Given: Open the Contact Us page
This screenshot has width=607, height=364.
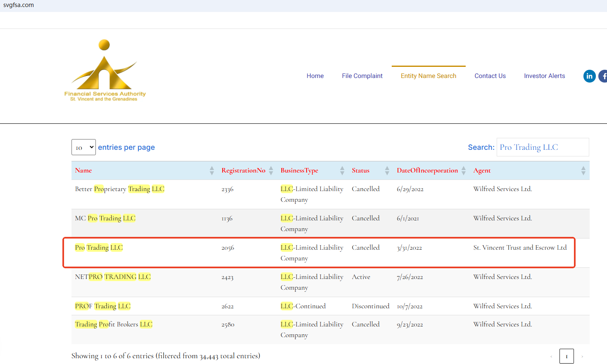Looking at the screenshot, I should coord(490,76).
